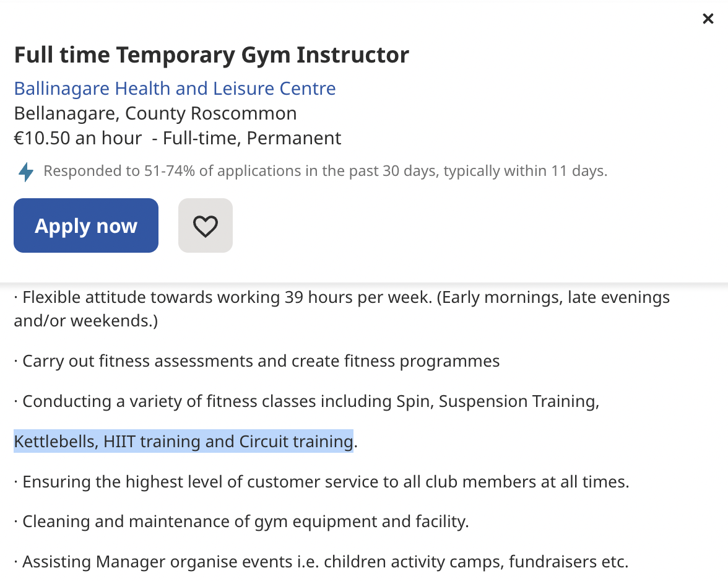Dismiss the job posting with the X
The height and width of the screenshot is (581, 728).
[x=708, y=19]
